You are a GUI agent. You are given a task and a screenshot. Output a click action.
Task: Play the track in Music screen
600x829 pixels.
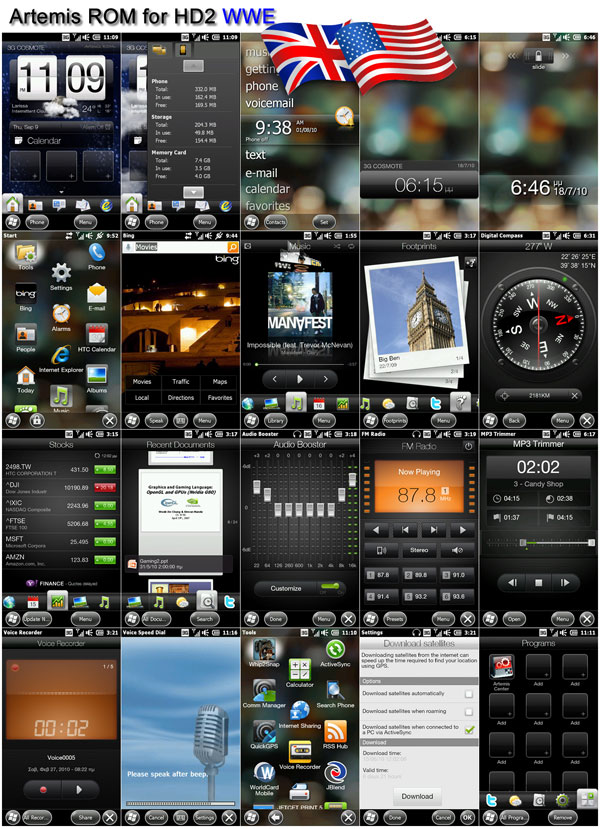[300, 379]
